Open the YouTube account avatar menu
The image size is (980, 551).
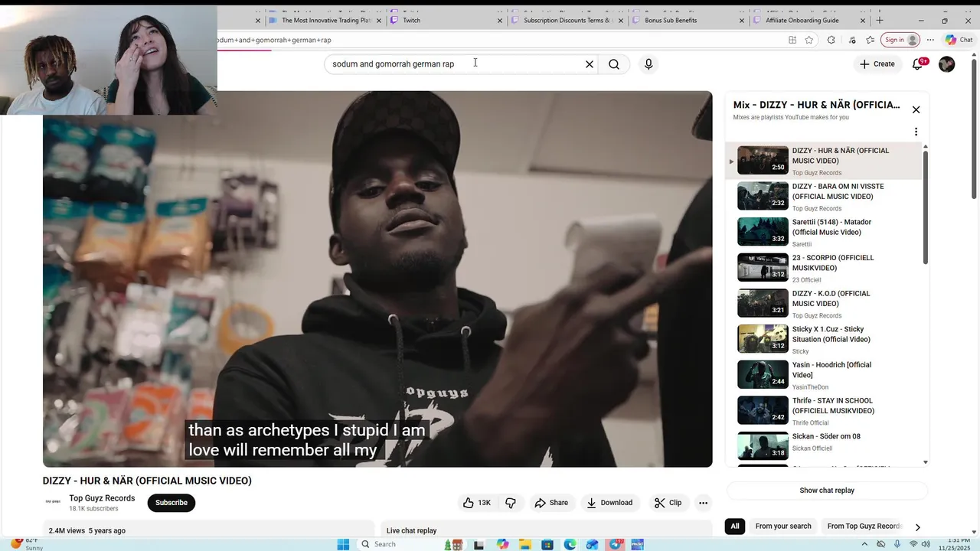click(947, 64)
